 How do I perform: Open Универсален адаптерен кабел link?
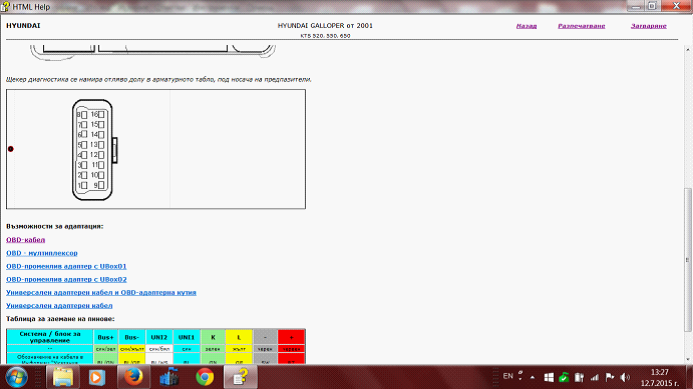coord(59,305)
